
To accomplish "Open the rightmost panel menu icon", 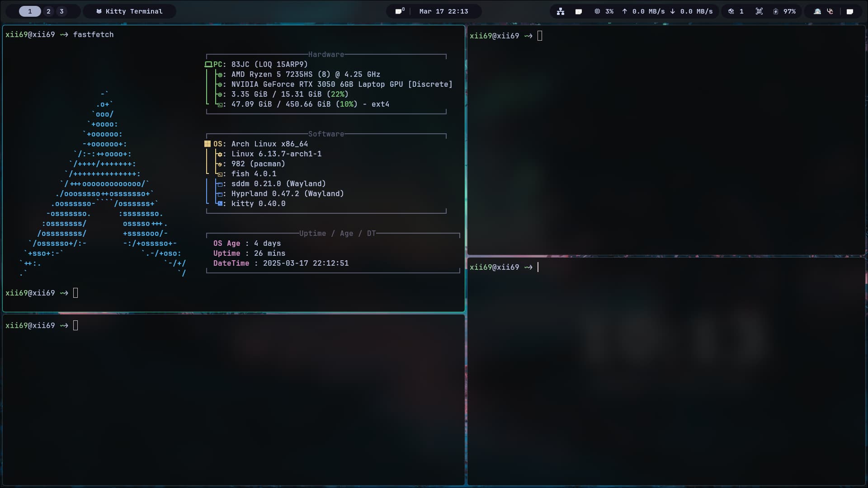I will coord(850,11).
